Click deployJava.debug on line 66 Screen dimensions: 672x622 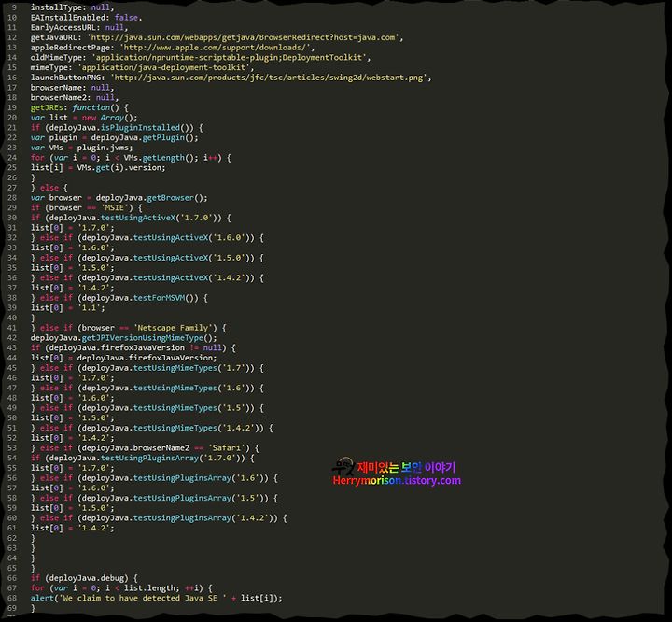87,578
